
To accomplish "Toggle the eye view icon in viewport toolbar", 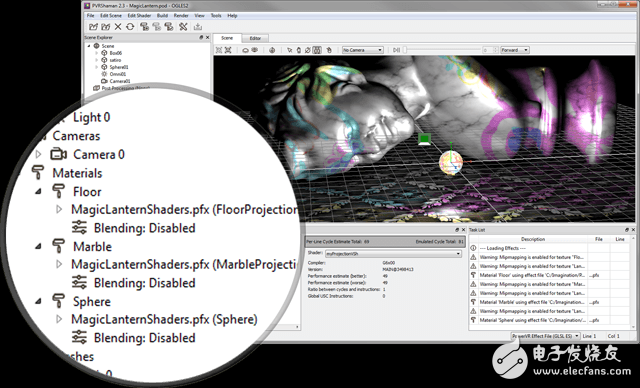I will 255,50.
